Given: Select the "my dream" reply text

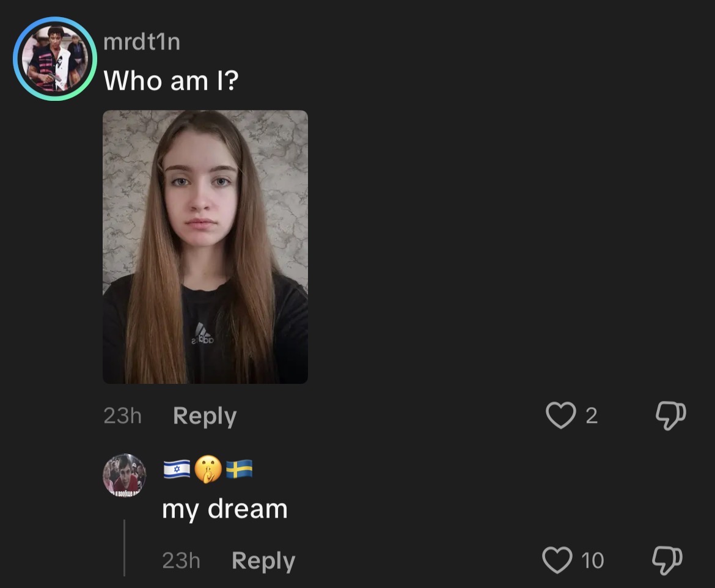Looking at the screenshot, I should [224, 509].
